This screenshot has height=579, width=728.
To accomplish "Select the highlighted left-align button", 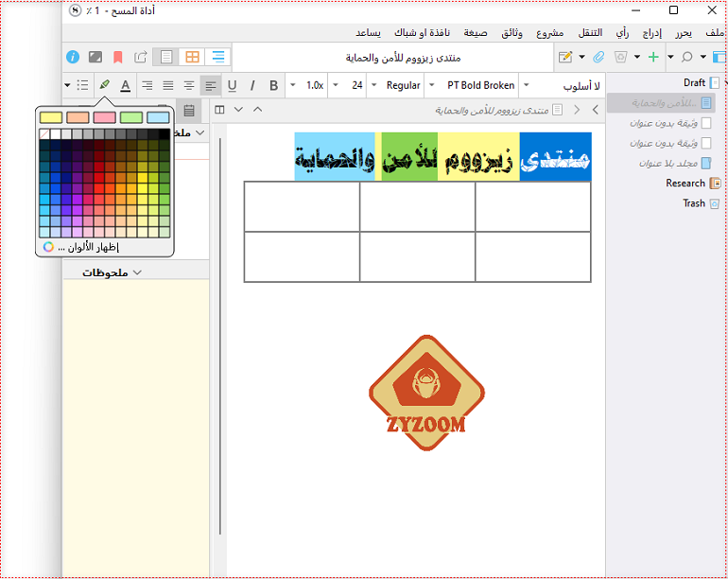I will coord(211,85).
